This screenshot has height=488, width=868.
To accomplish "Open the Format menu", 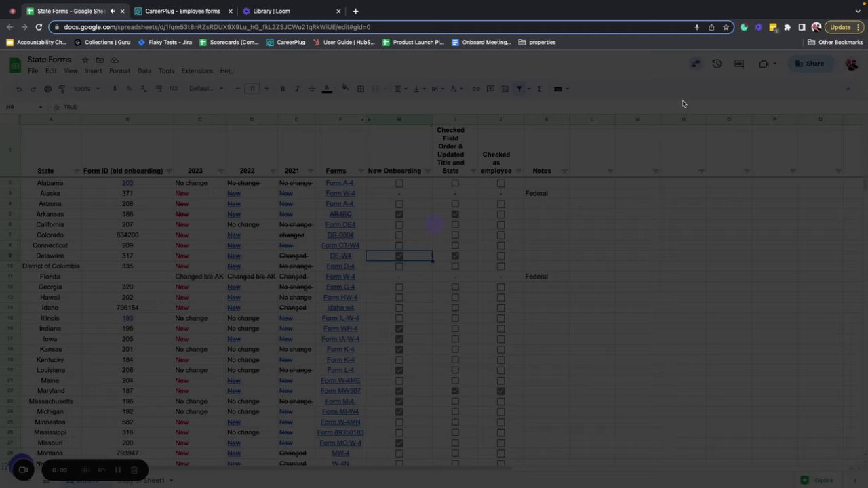I will pos(119,71).
